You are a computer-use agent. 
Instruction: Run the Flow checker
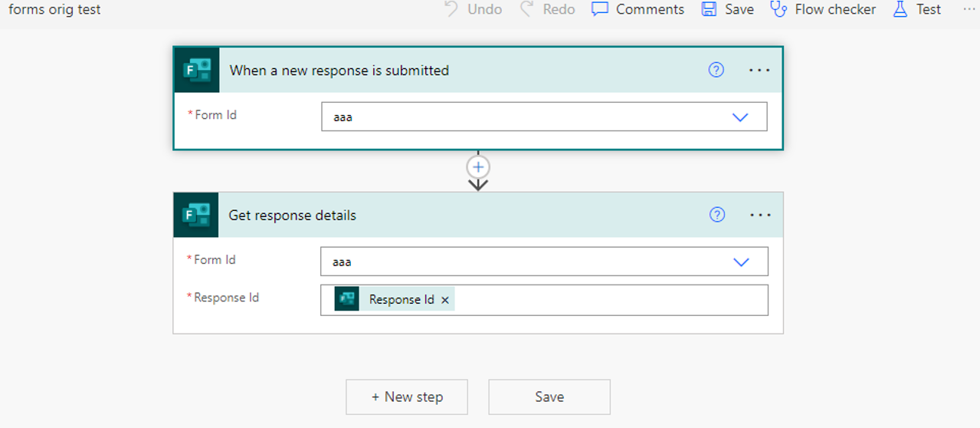823,9
